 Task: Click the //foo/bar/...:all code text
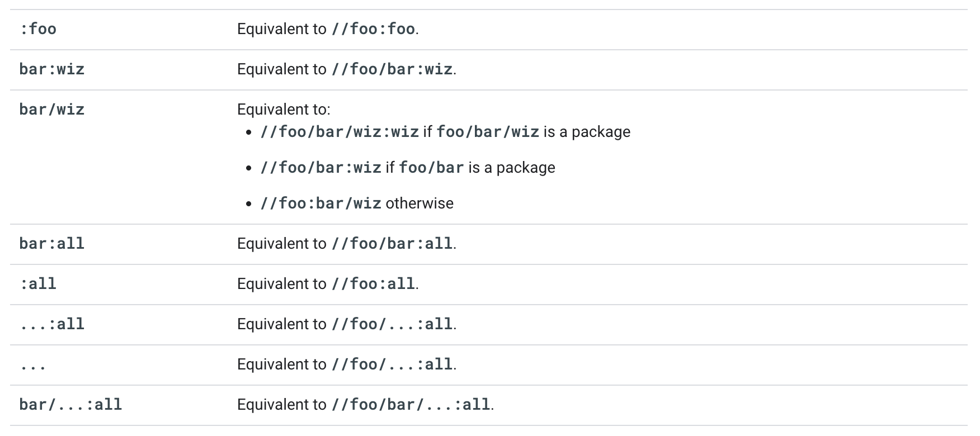pyautogui.click(x=411, y=405)
